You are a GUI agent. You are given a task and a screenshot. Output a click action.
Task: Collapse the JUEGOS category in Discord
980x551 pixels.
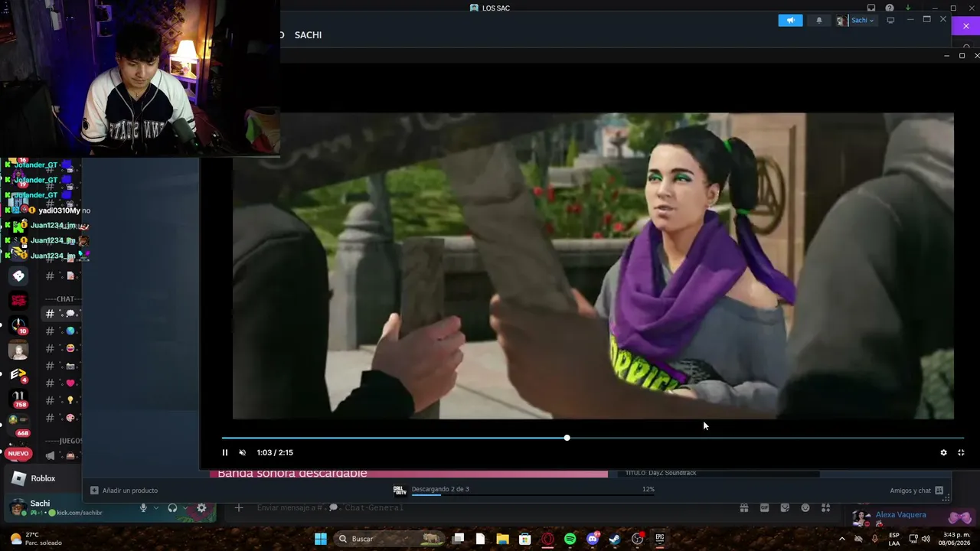63,441
